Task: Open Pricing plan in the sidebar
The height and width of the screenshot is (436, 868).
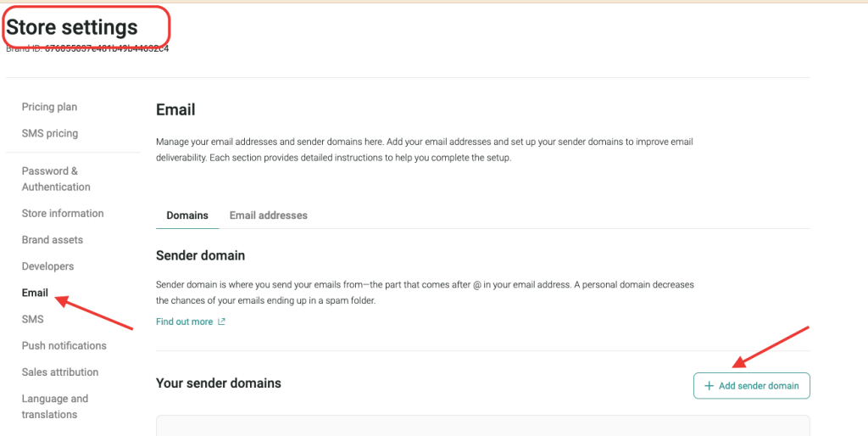Action: [49, 107]
